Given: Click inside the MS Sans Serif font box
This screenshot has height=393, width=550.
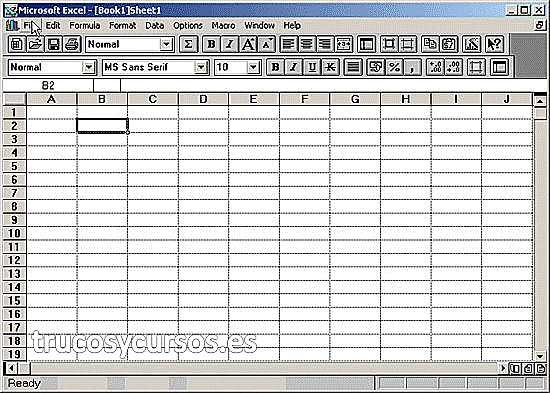Looking at the screenshot, I should tap(149, 67).
